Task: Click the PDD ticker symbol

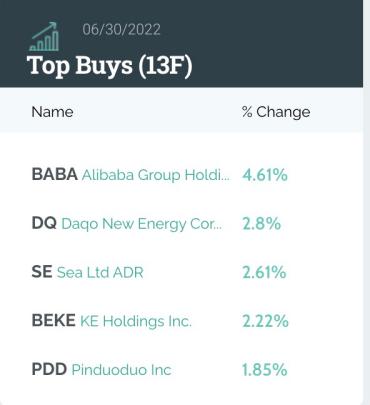Action: click(x=49, y=369)
